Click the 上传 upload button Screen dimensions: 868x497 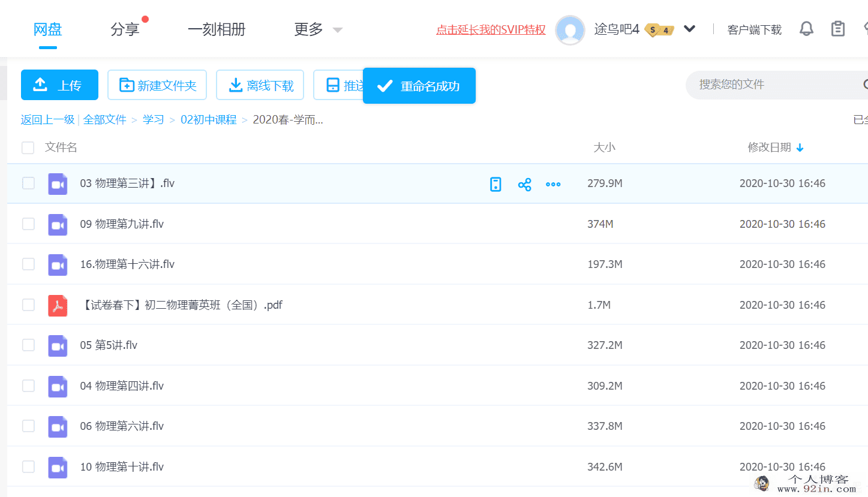coord(59,85)
